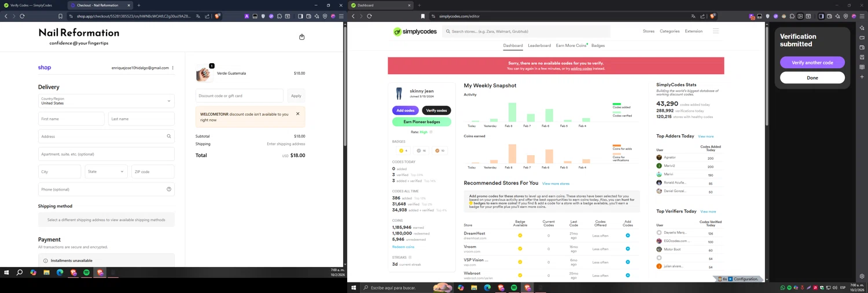Screen dimensions: 868x293
Task: Open the Extension menu item
Action: click(694, 31)
